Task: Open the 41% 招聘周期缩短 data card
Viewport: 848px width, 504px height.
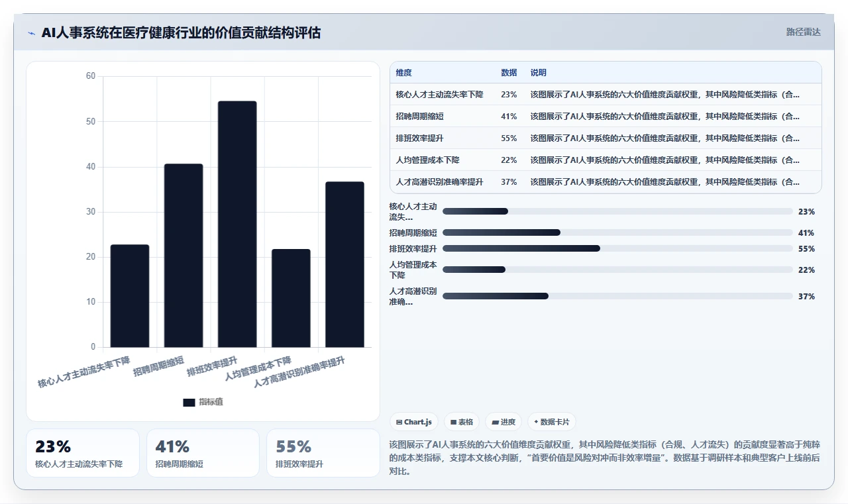Action: click(203, 453)
